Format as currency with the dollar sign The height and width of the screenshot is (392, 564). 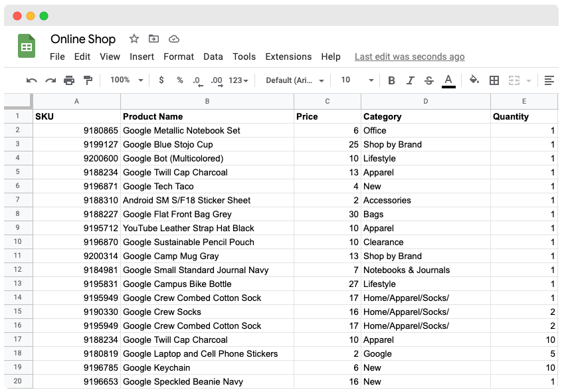coord(161,80)
